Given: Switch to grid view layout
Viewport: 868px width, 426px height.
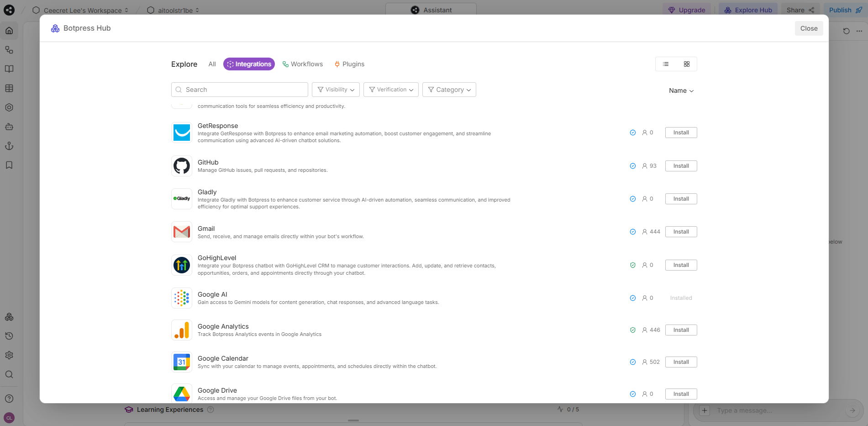Looking at the screenshot, I should point(687,64).
